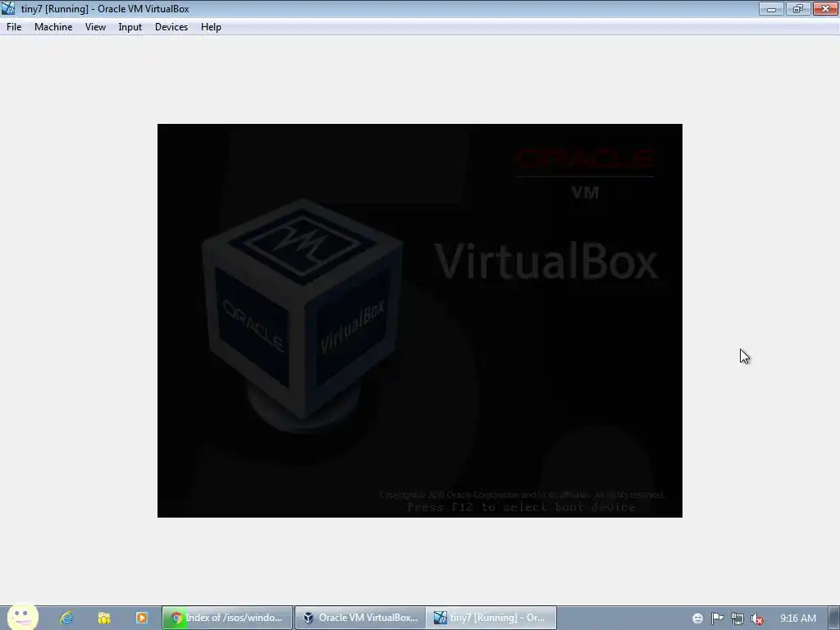Switch to Oracle VM VirtualBox Manager window

point(360,618)
